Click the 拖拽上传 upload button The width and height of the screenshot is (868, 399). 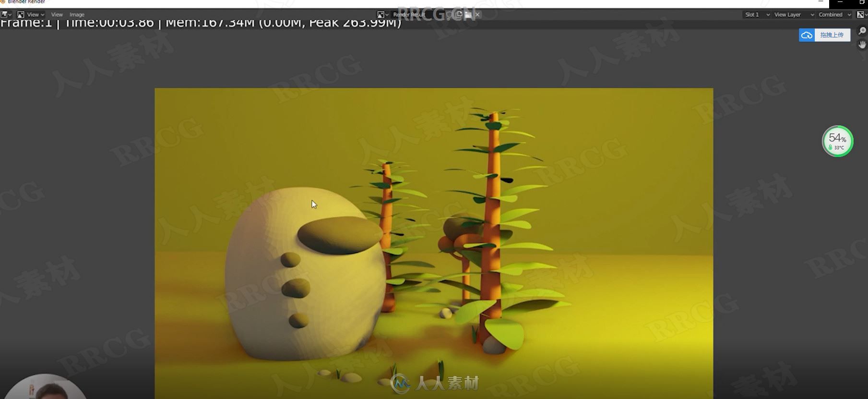(x=832, y=35)
